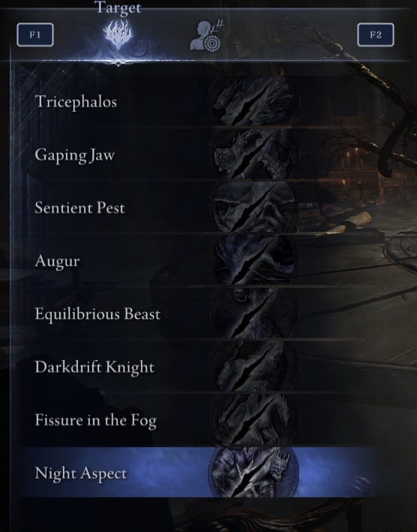The image size is (417, 532).
Task: Select Darkdrift Knight target
Action: click(x=196, y=366)
